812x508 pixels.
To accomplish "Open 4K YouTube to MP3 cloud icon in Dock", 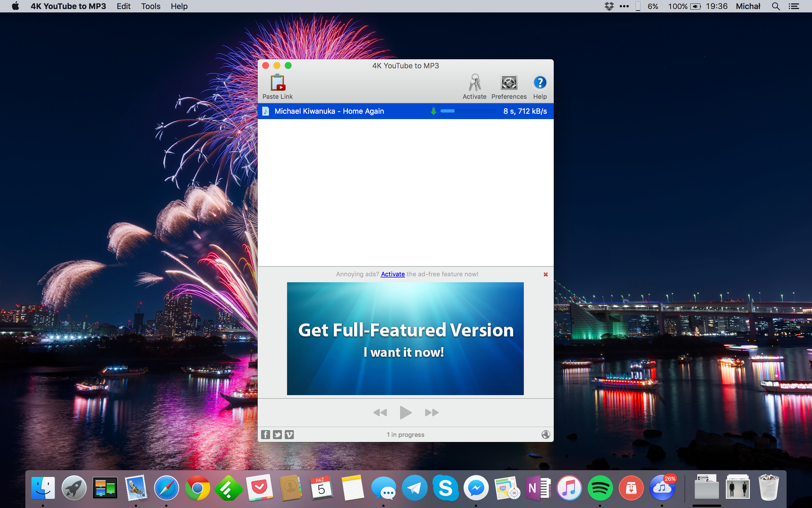I will point(662,488).
